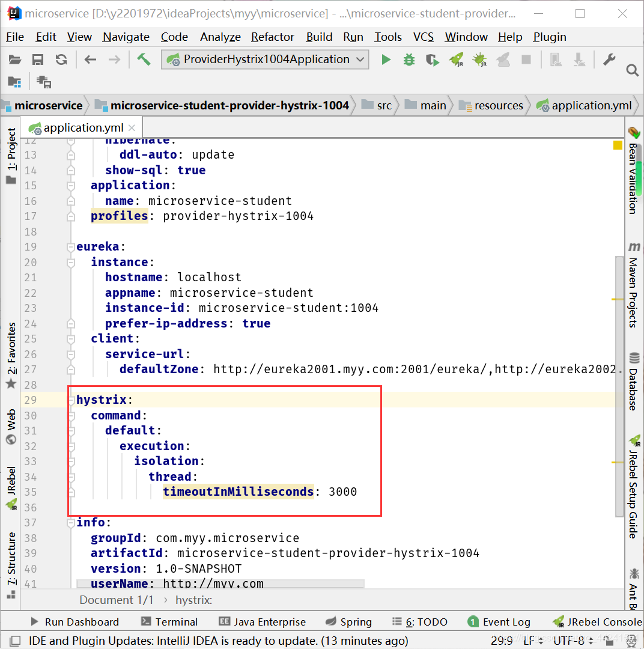The image size is (644, 649).
Task: Collapse the eureka block on line 19
Action: 71,247
